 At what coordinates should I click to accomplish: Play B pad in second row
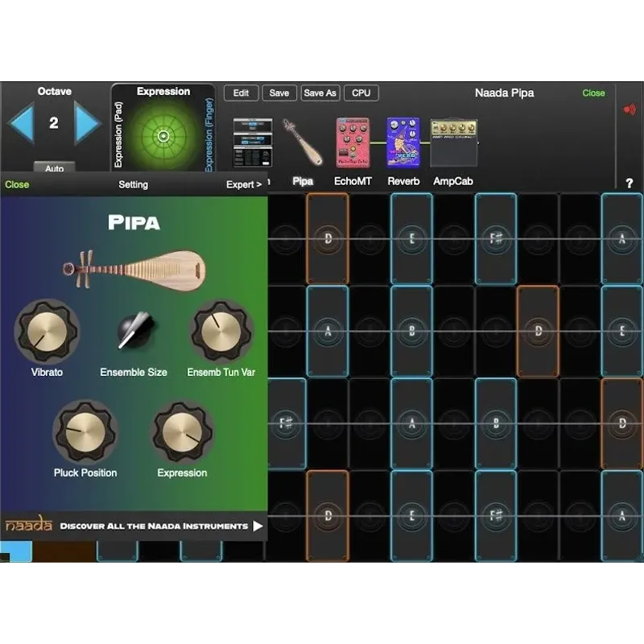pyautogui.click(x=412, y=331)
